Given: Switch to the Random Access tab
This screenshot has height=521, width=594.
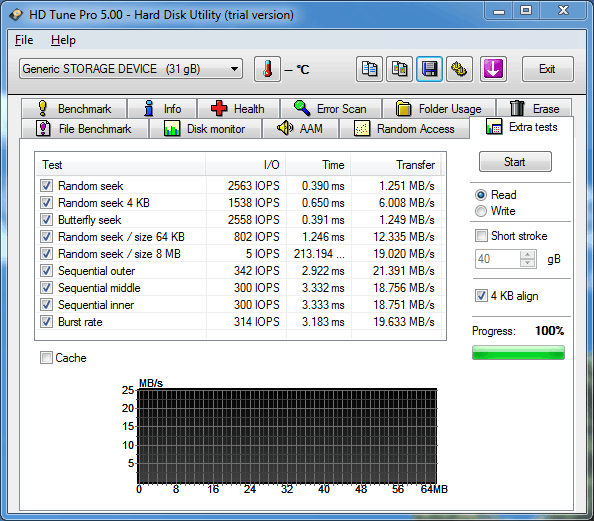Looking at the screenshot, I should click(404, 129).
